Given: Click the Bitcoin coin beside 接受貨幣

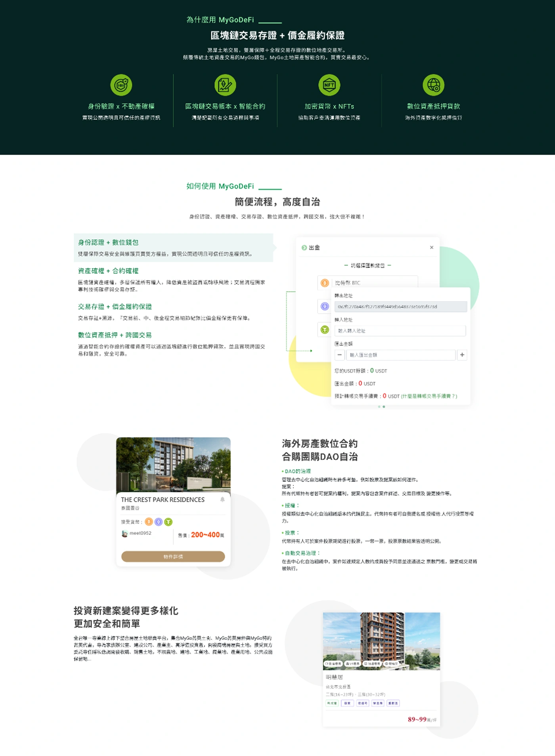Looking at the screenshot, I should (x=149, y=522).
